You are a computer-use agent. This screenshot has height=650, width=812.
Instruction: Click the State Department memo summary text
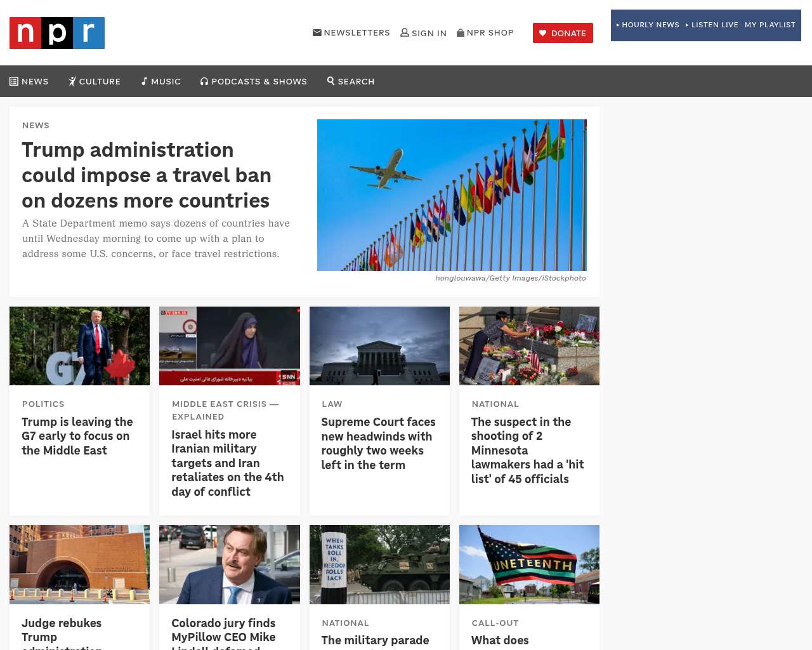[156, 239]
